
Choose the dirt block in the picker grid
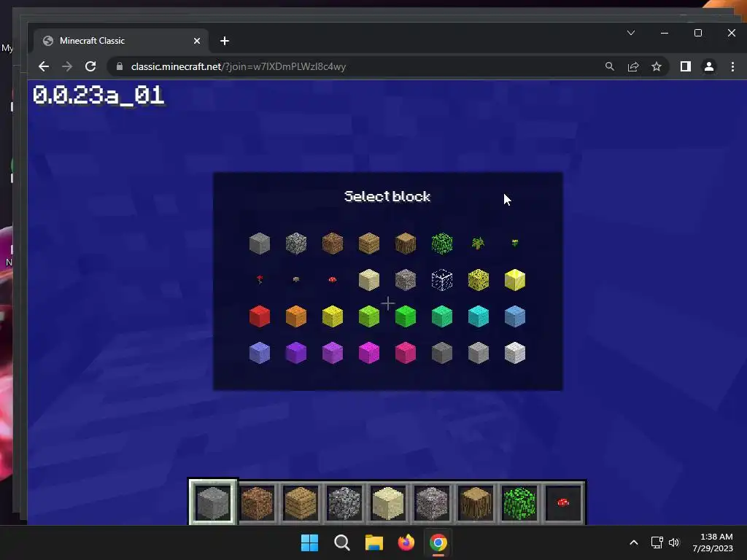click(333, 244)
